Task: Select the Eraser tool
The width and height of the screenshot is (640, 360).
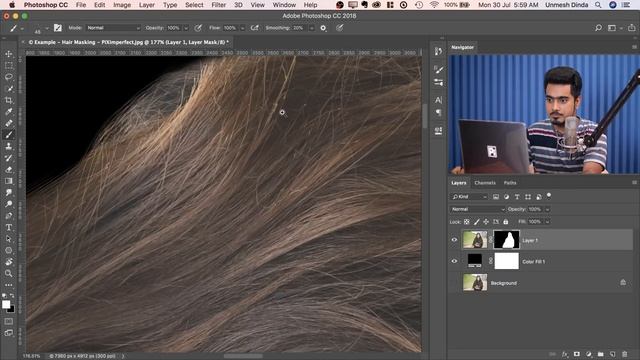Action: coord(9,169)
